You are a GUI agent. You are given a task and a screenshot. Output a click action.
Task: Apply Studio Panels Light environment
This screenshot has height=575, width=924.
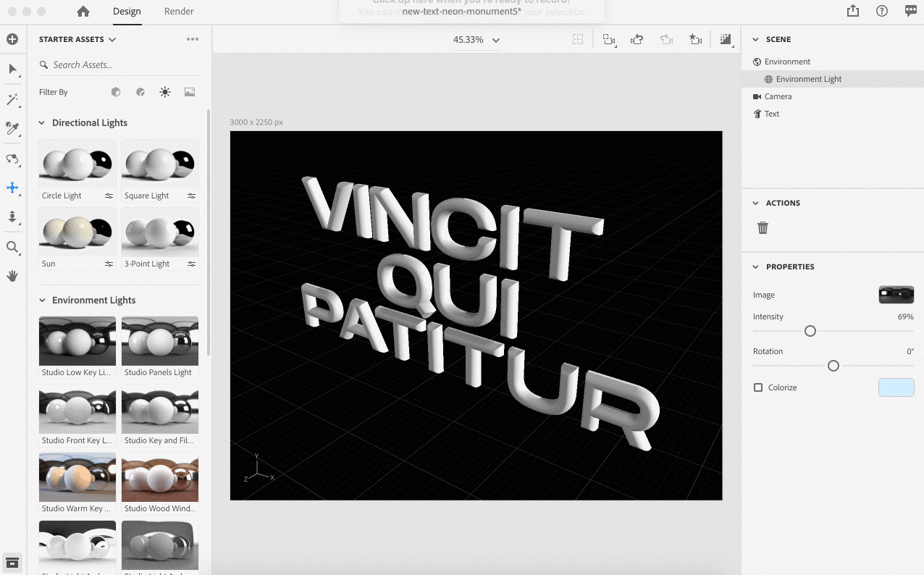[x=160, y=348]
